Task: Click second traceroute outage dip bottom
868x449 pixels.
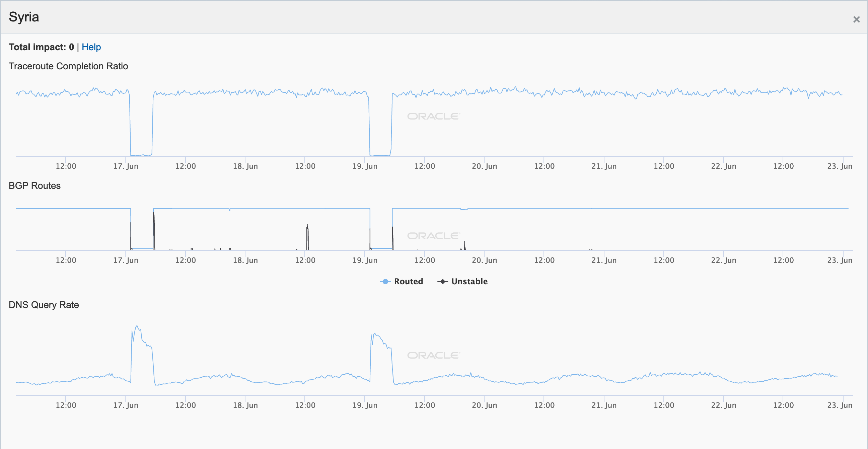Action: [380, 155]
